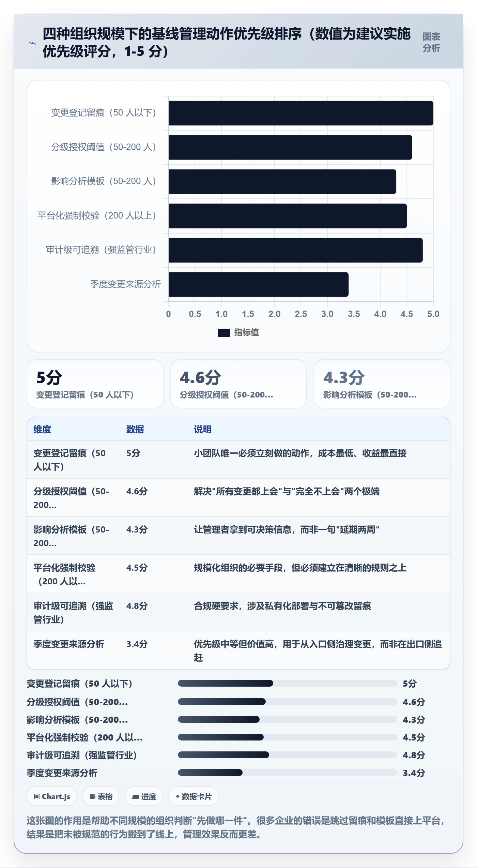
Task: Click the description 合规硬要求，涉及私有化部署
Action: [282, 606]
